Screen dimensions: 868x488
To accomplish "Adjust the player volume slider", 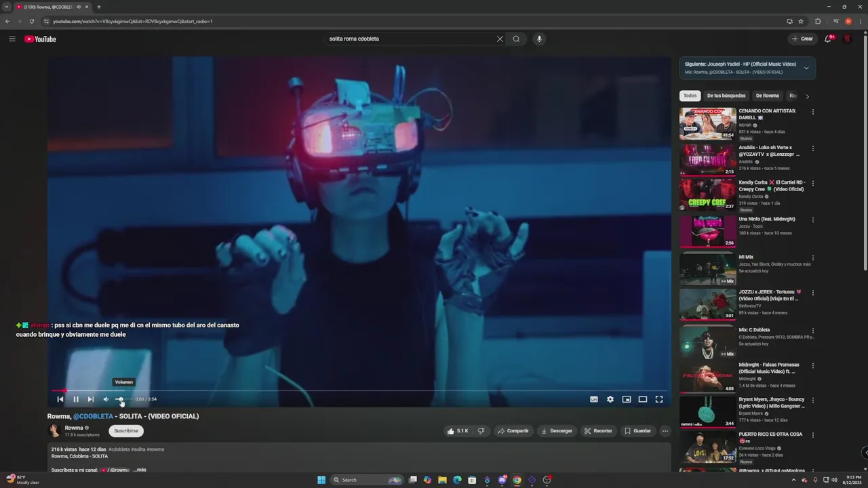I will 122,399.
